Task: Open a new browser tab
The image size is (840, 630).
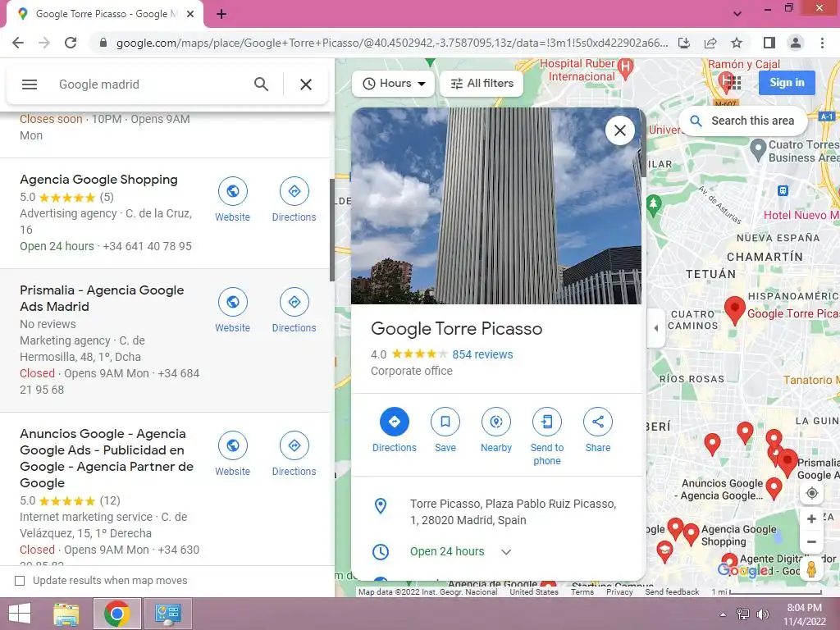Action: (x=221, y=14)
